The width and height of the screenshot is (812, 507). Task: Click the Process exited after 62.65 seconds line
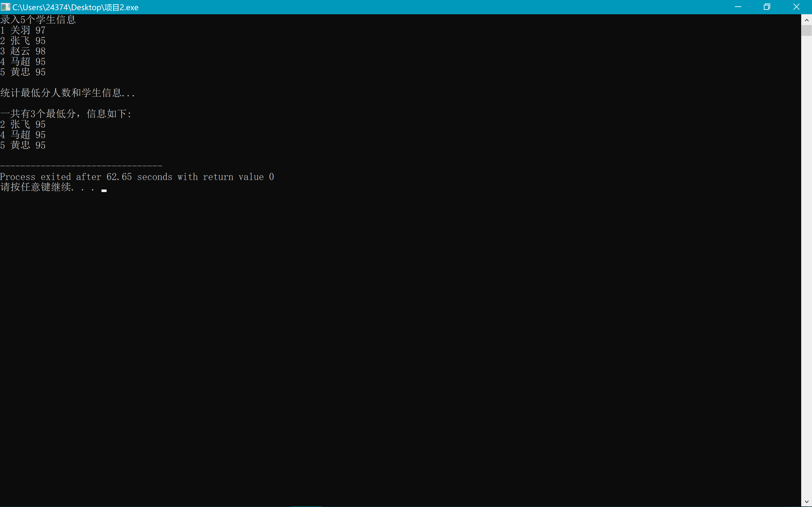click(137, 177)
